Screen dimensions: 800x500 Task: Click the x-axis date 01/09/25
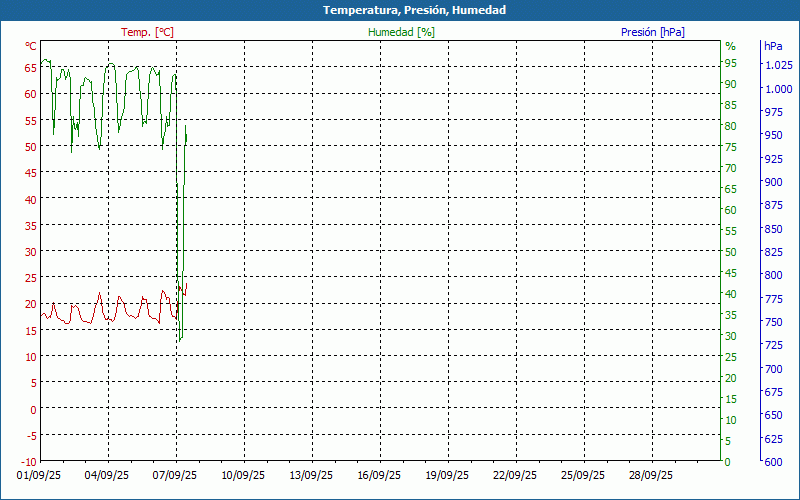click(x=39, y=475)
